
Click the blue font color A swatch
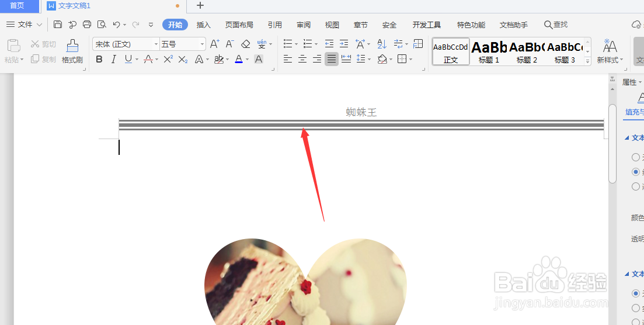pos(239,59)
